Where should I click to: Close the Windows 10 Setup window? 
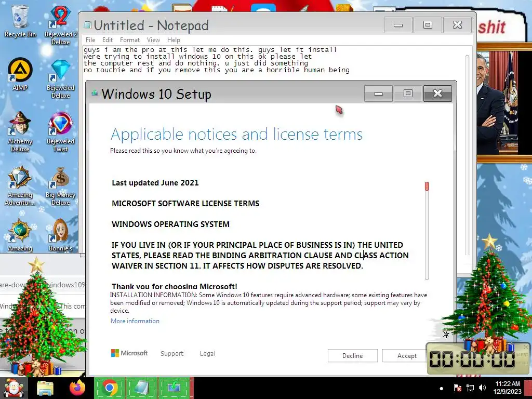(x=437, y=94)
